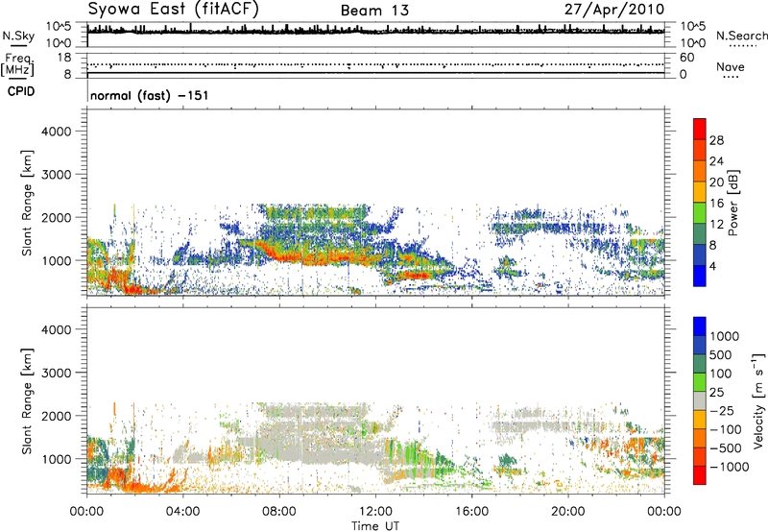Viewport: 768px width, 532px height.
Task: Click the '1000' tick on velocity colorbar
Action: (x=724, y=336)
